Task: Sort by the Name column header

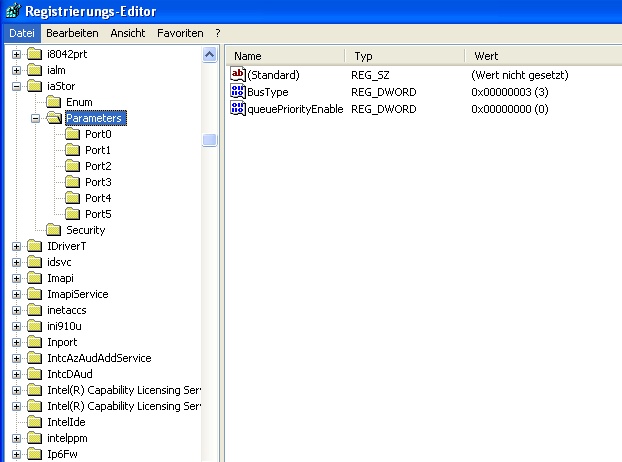Action: click(286, 56)
